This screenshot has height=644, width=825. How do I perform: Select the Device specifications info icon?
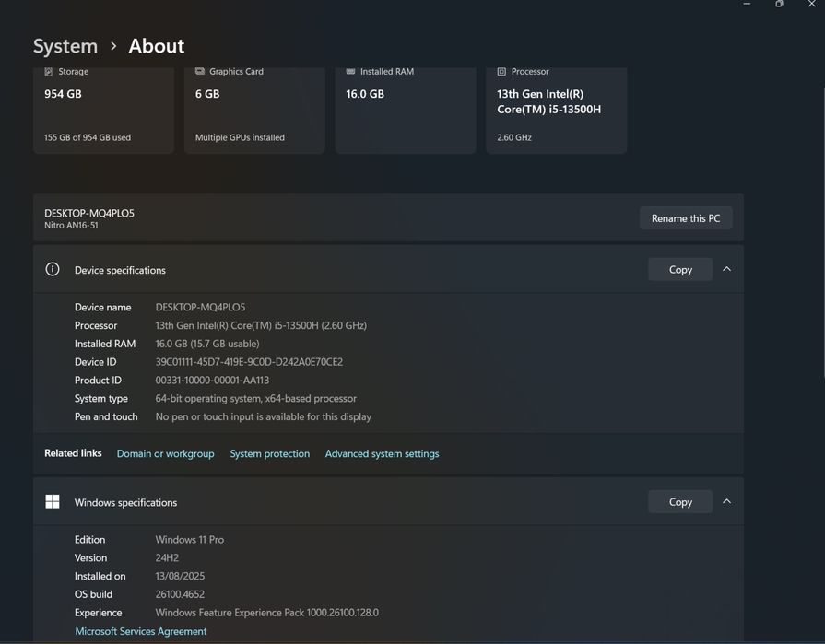click(x=53, y=269)
